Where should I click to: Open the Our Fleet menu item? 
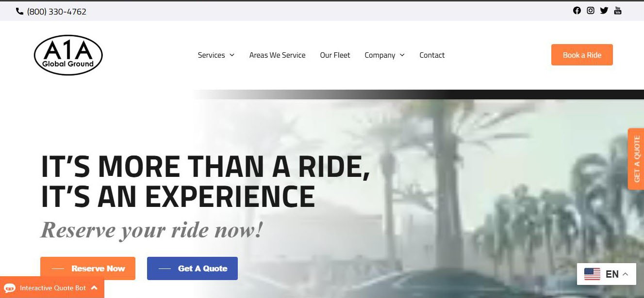coord(335,55)
